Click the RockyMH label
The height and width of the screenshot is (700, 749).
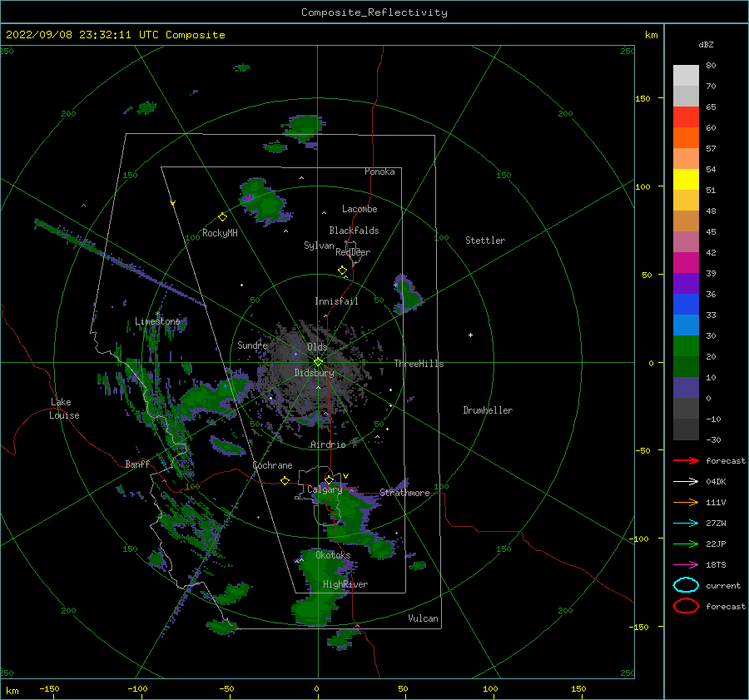click(220, 233)
